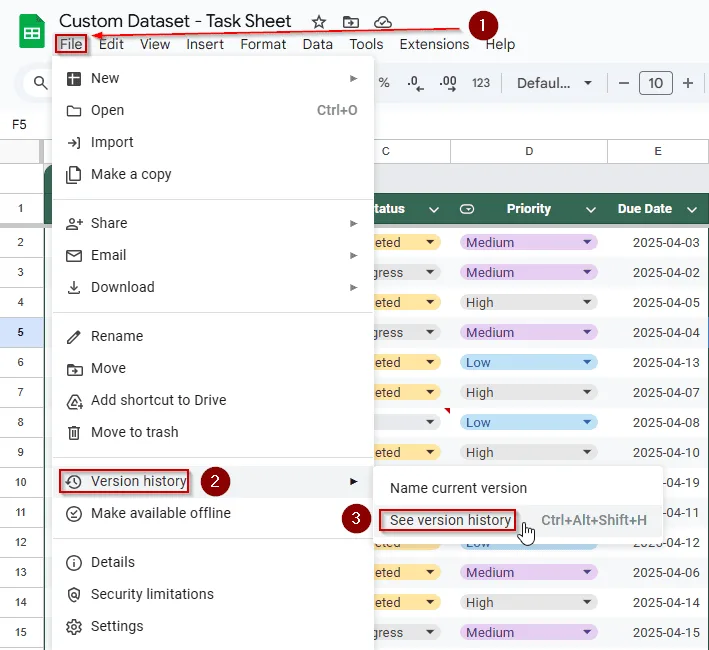Screen dimensions: 709x650
Task: Open Priority dropdown in row 2
Action: (587, 242)
